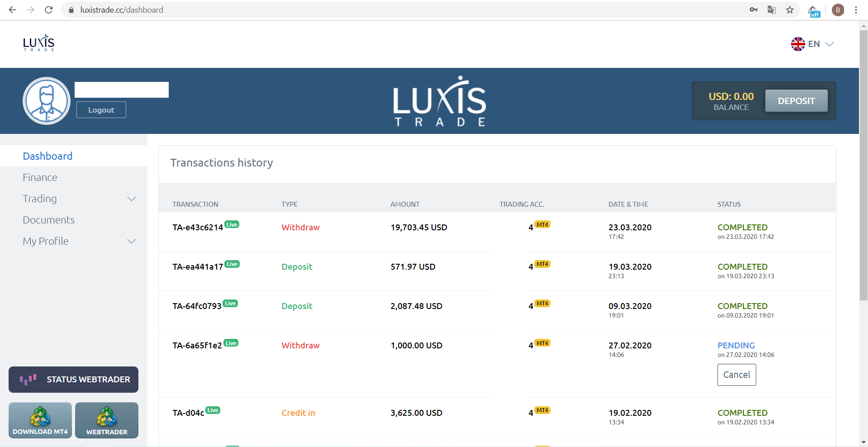
Task: Click amount 571.97 USD
Action: 413,267
